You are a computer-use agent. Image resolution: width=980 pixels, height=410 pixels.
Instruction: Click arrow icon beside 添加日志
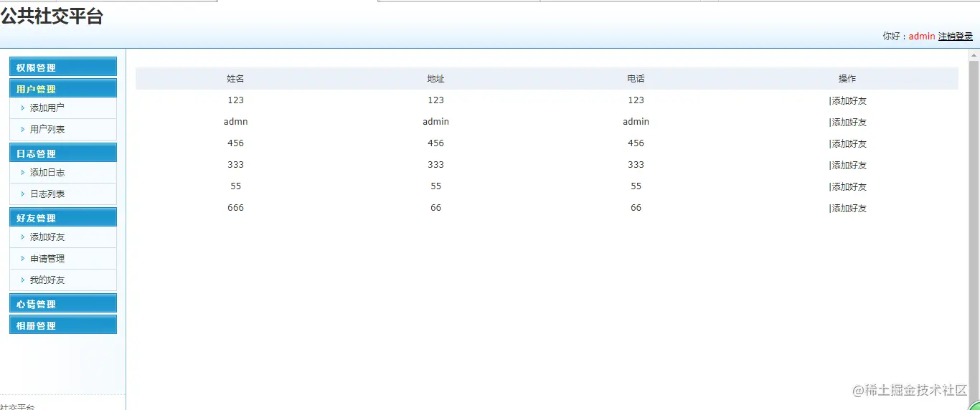pos(23,173)
